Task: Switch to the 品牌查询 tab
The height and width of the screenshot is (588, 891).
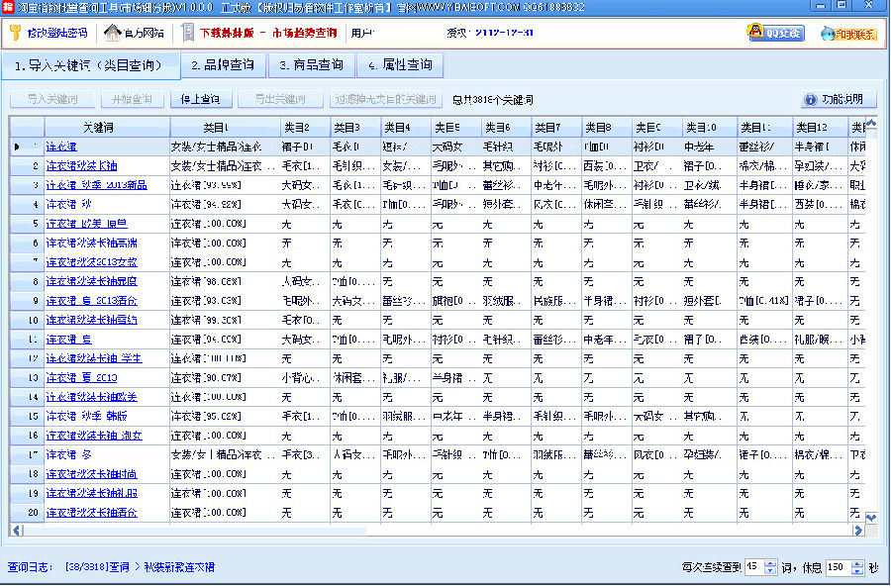Action: click(224, 65)
